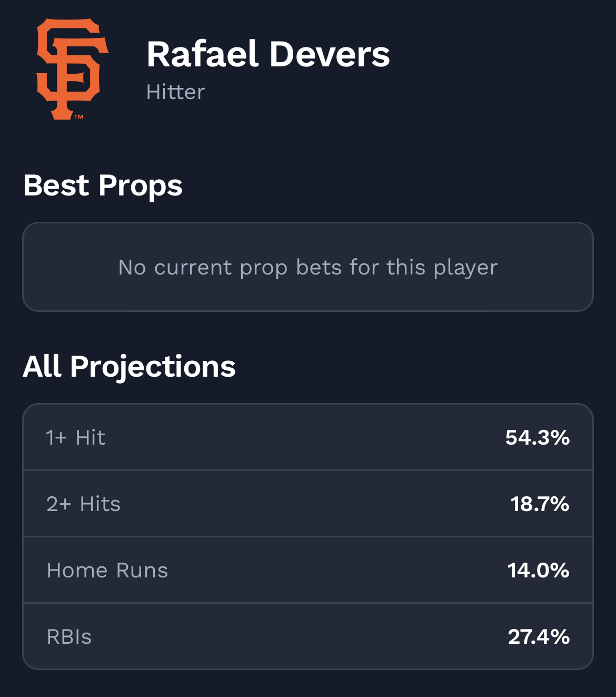Select the first name Rafael in header
The width and height of the screenshot is (616, 697).
[202, 54]
